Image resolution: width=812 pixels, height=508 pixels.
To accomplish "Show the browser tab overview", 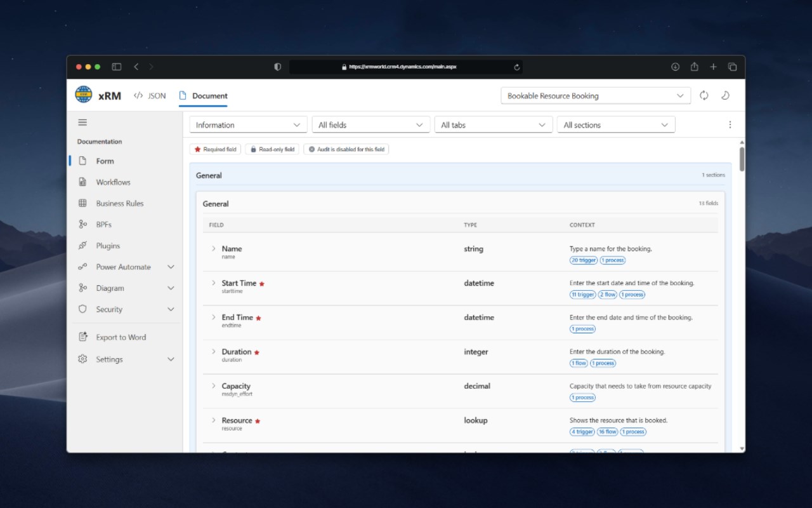I will coord(732,67).
